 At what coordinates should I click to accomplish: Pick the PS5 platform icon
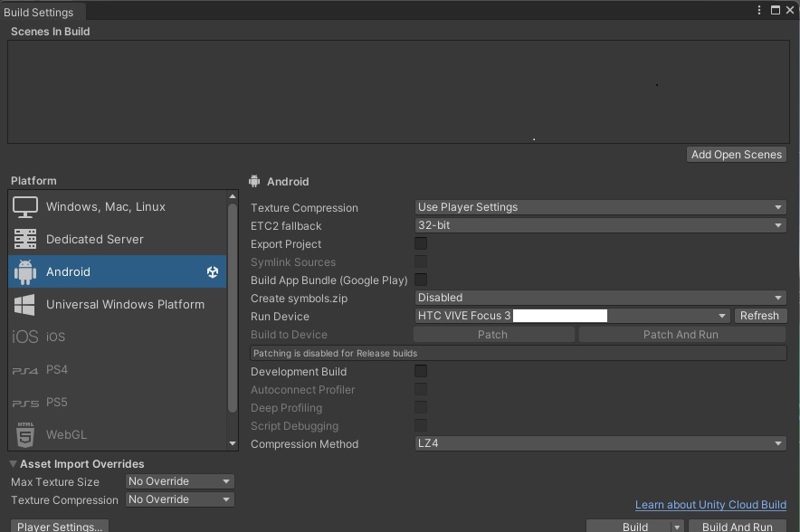pyautogui.click(x=25, y=403)
